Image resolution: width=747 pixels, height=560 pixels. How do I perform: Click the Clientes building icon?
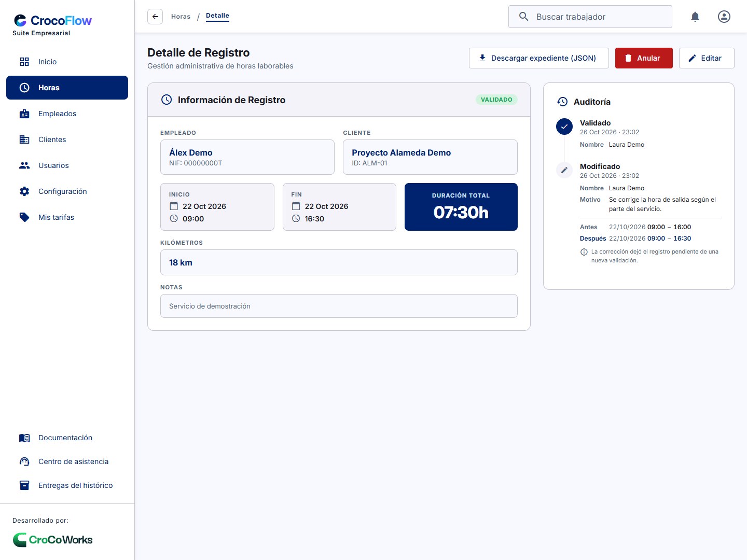pos(24,139)
